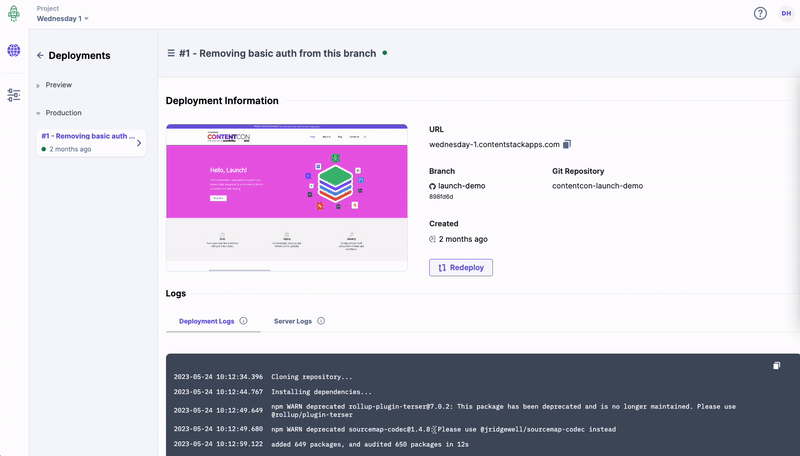Copy the deployment URL

(x=567, y=145)
